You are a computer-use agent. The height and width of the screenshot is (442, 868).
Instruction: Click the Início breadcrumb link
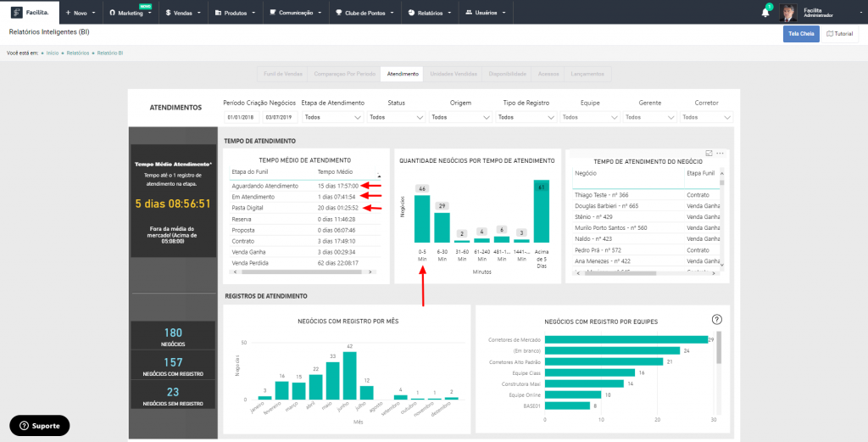52,53
